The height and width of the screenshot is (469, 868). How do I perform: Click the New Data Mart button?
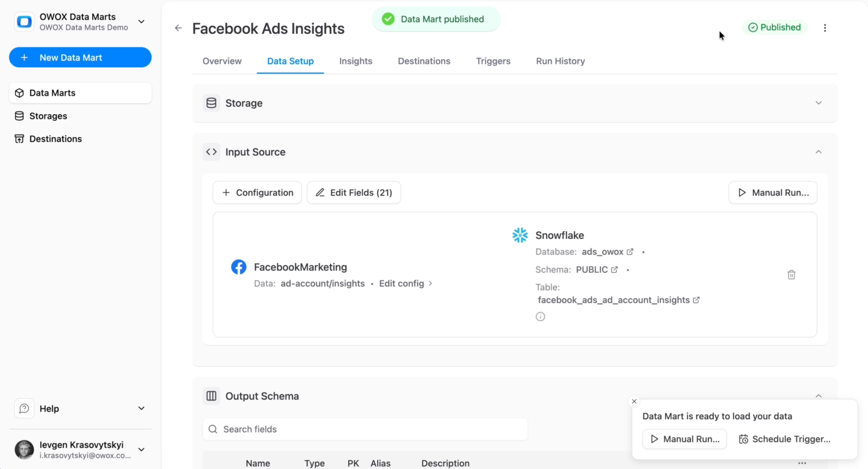(x=80, y=57)
